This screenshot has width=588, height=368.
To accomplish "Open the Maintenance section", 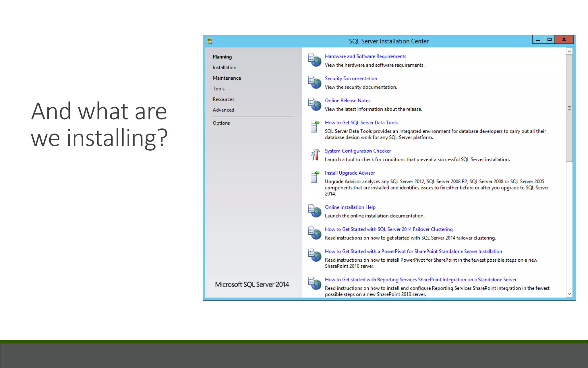I will tap(227, 78).
